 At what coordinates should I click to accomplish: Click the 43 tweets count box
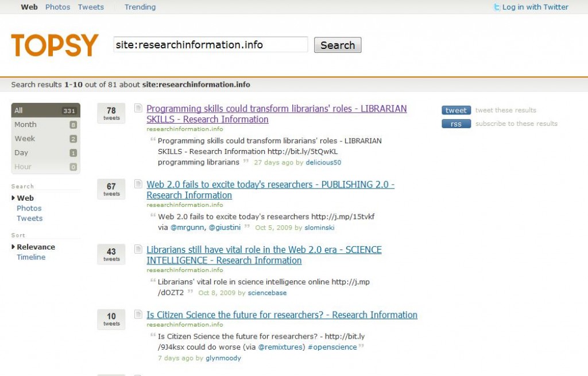(111, 254)
